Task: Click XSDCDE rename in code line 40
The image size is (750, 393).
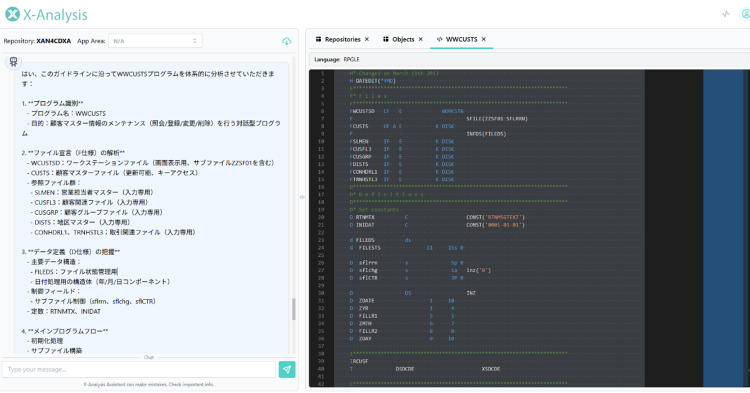Action: [491, 369]
